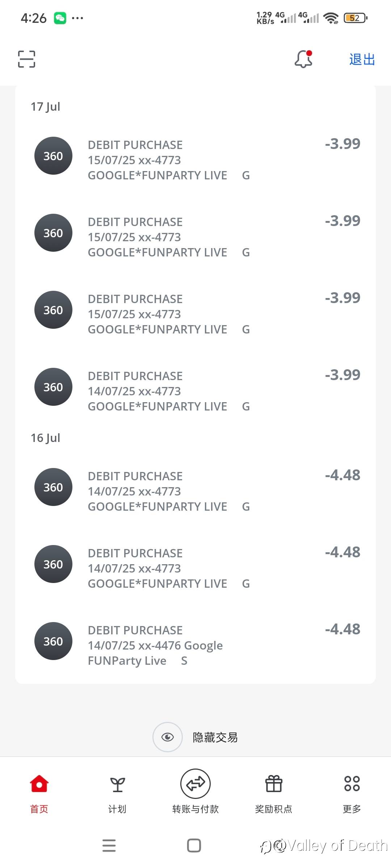Tap 退出 to log out
The width and height of the screenshot is (391, 868).
pos(362,59)
